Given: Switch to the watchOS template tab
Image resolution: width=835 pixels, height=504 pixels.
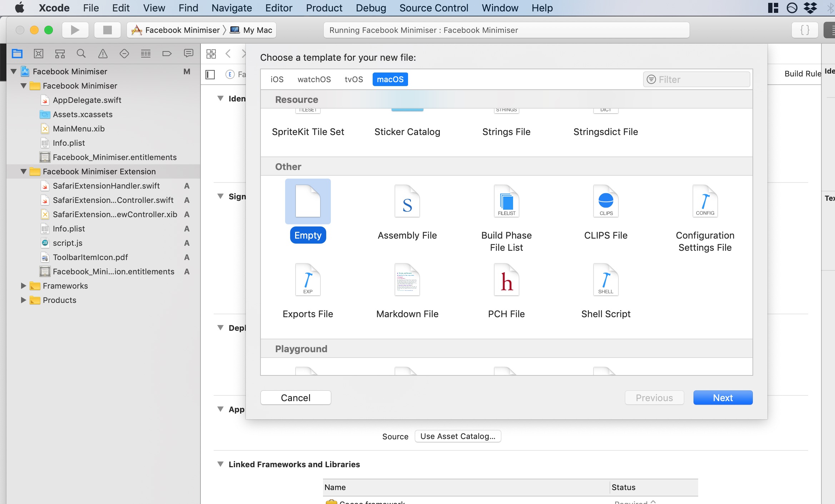Looking at the screenshot, I should (313, 78).
